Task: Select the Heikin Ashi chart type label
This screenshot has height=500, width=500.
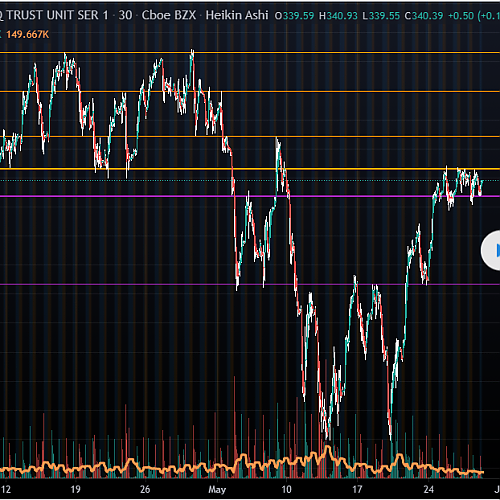Action: 237,15
